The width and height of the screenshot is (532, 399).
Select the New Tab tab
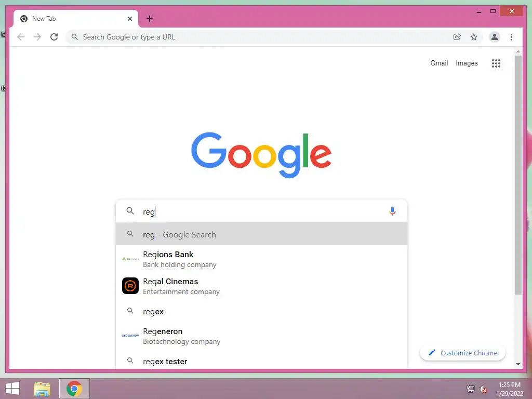(x=76, y=19)
